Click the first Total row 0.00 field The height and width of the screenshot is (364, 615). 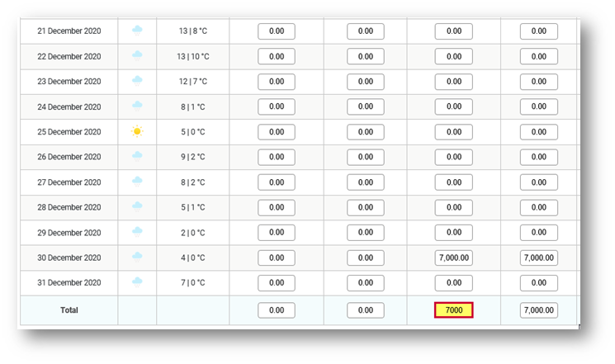277,310
